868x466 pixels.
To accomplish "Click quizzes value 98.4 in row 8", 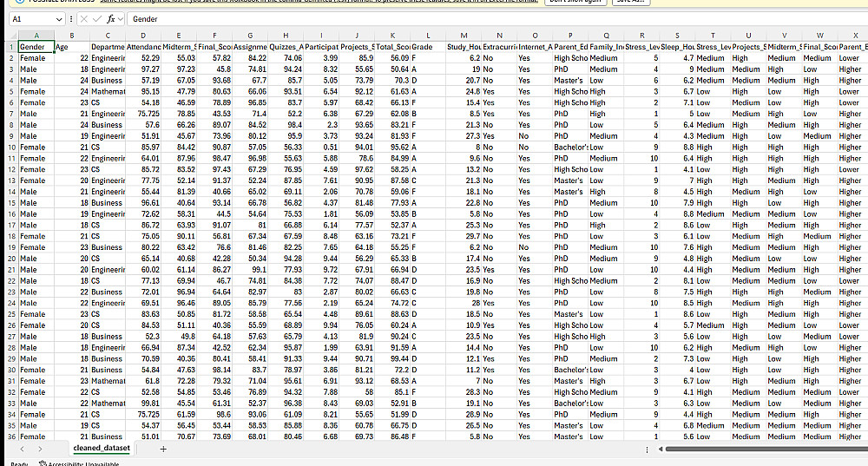I will 286,125.
